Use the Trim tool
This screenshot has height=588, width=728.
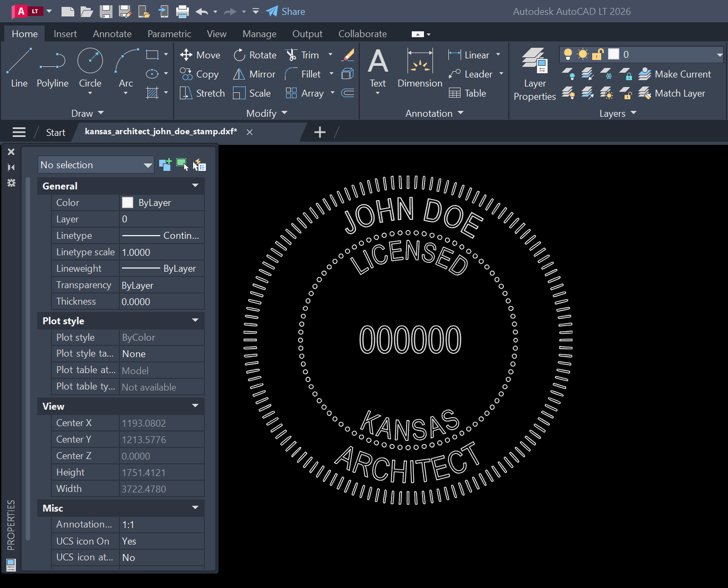(302, 55)
